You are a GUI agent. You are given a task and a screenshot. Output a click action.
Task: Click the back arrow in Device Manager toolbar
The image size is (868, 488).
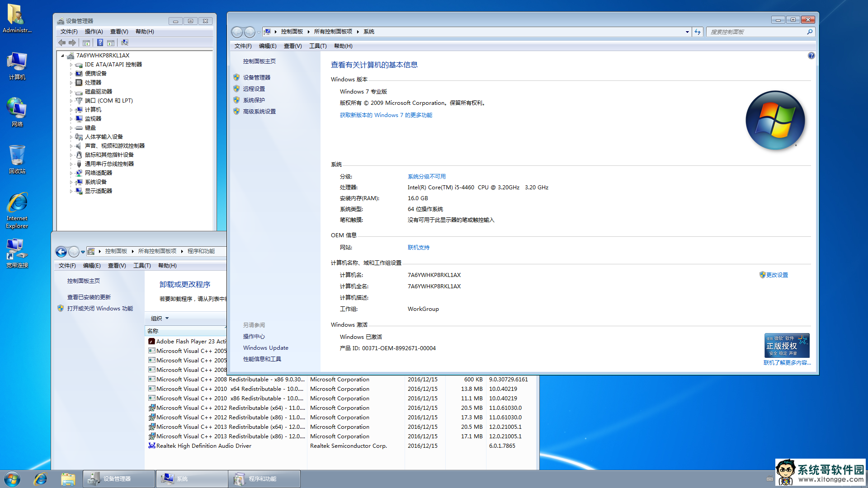[62, 42]
